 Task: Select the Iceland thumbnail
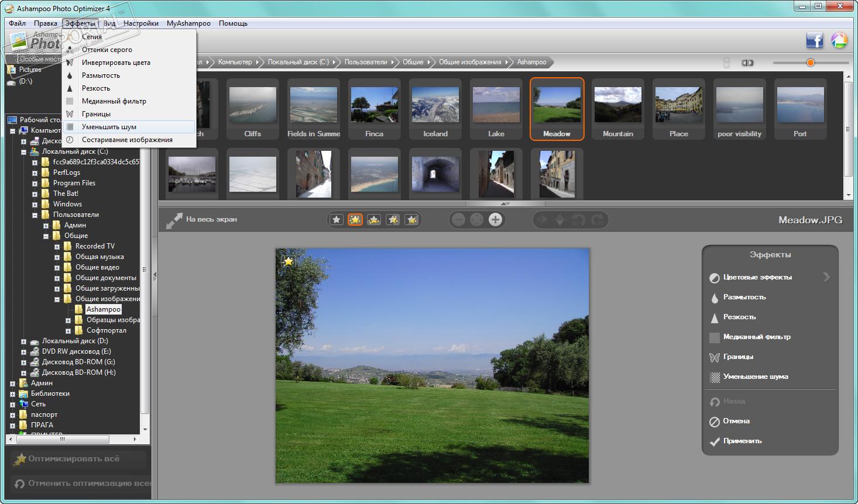[x=435, y=109]
